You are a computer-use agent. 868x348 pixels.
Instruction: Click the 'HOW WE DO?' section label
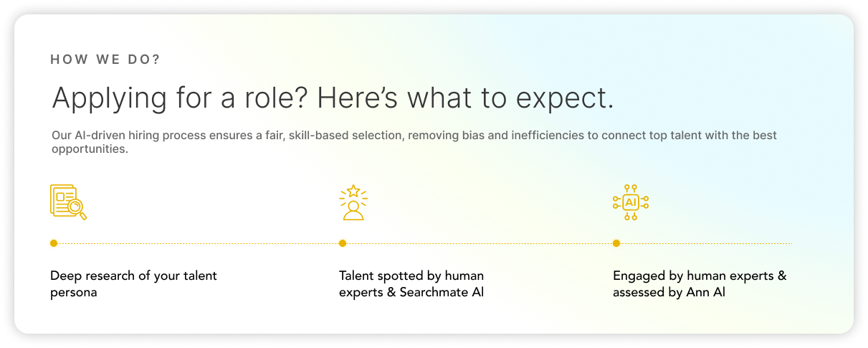105,60
